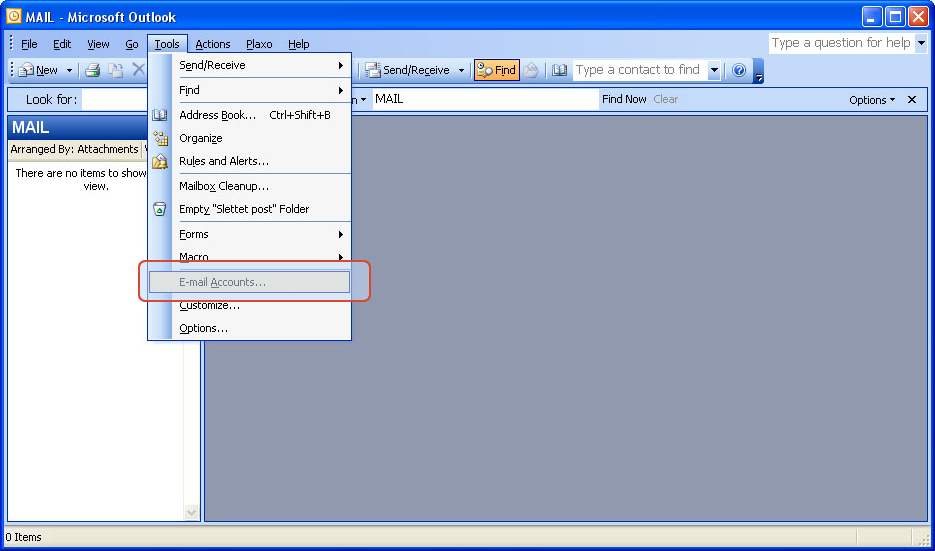935x551 pixels.
Task: Open the Go menu
Action: click(132, 44)
